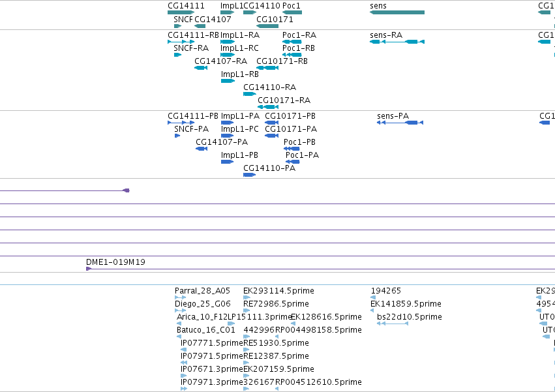The height and width of the screenshot is (392, 555).
Task: Select the sens gene bar
Action: click(x=397, y=12)
